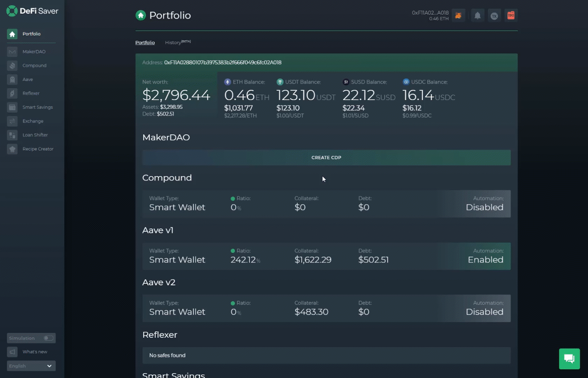Open the notifications bell
588x378 pixels.
click(477, 16)
